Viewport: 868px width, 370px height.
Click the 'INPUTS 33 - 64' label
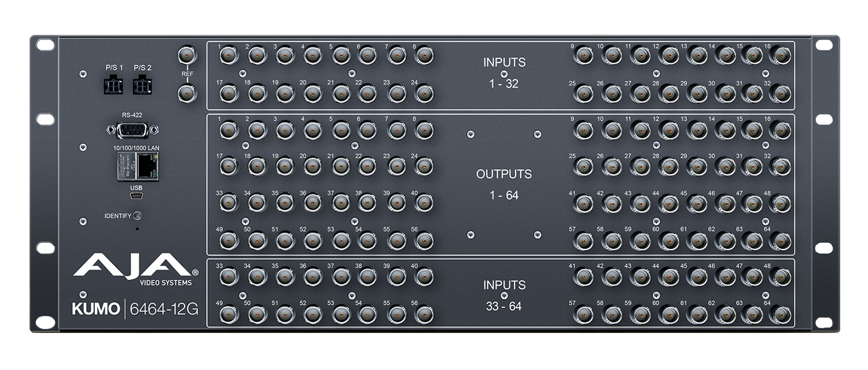point(505,295)
